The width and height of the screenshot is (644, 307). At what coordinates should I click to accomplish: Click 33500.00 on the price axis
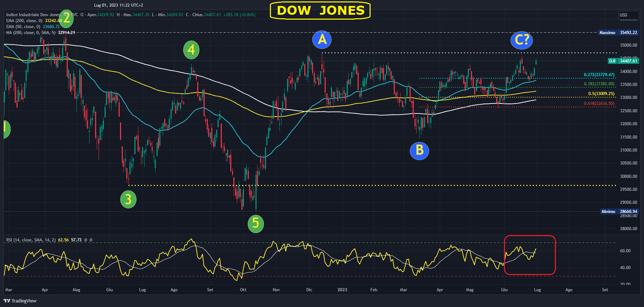pos(629,85)
